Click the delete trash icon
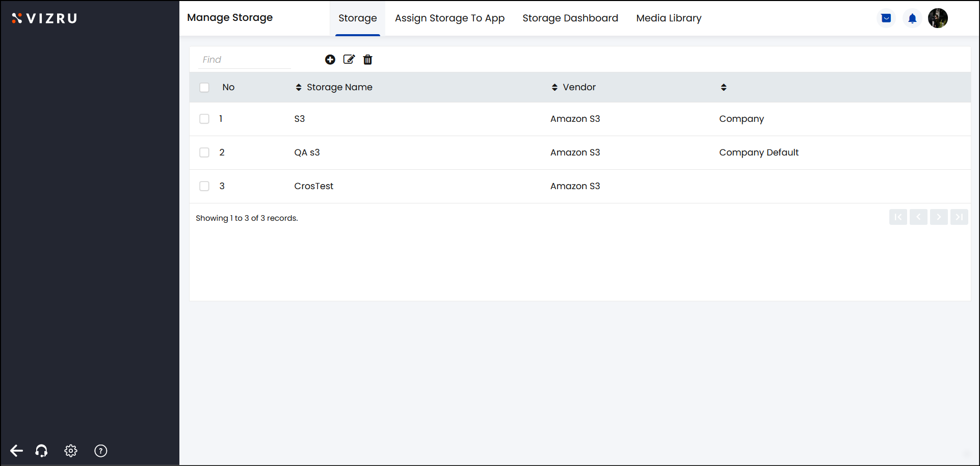The height and width of the screenshot is (466, 980). (367, 60)
